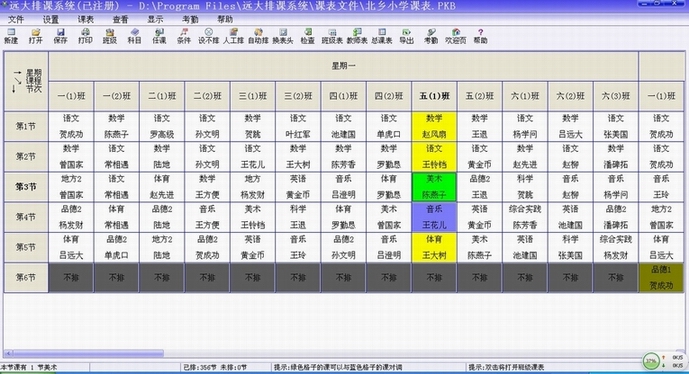
Task: Select green 美术 陈燕子 cell in 第3节
Action: point(434,187)
